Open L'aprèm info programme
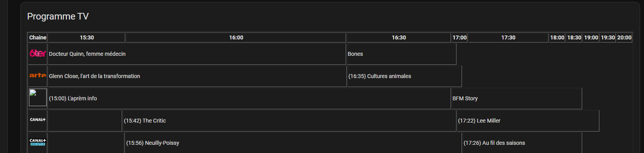644x153 pixels. click(249, 98)
